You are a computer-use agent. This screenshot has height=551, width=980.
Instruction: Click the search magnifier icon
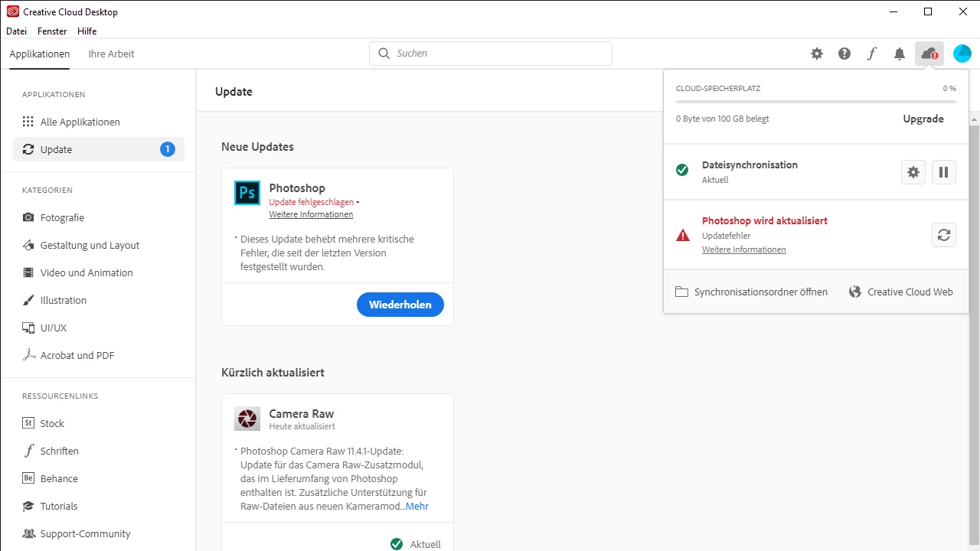(x=384, y=54)
